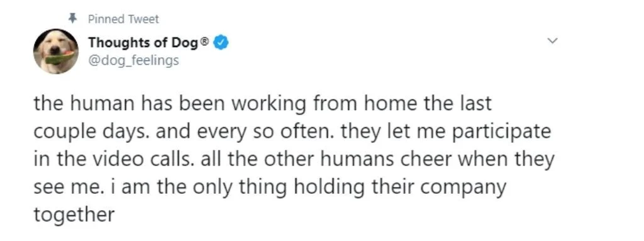Click the words "the human" starting the tweet
The height and width of the screenshot is (241, 644).
coord(84,104)
